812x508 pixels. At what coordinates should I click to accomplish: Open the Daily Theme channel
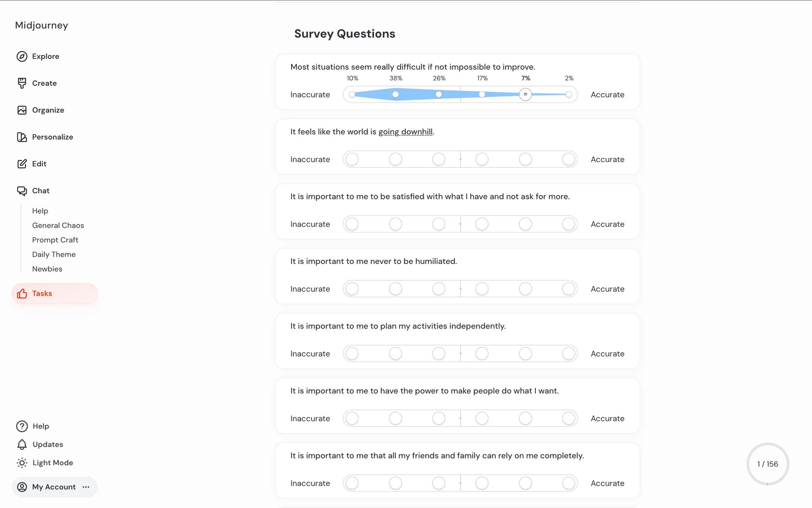click(x=54, y=254)
